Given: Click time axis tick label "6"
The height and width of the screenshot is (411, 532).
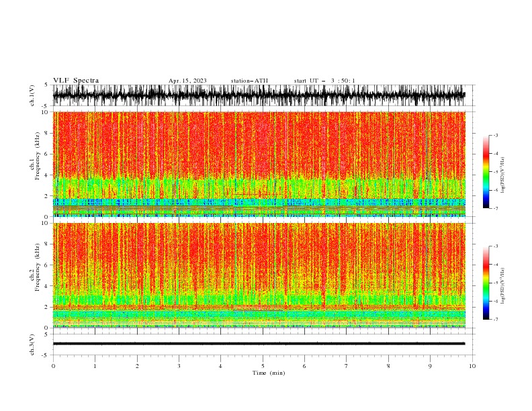Looking at the screenshot, I should pyautogui.click(x=304, y=366).
